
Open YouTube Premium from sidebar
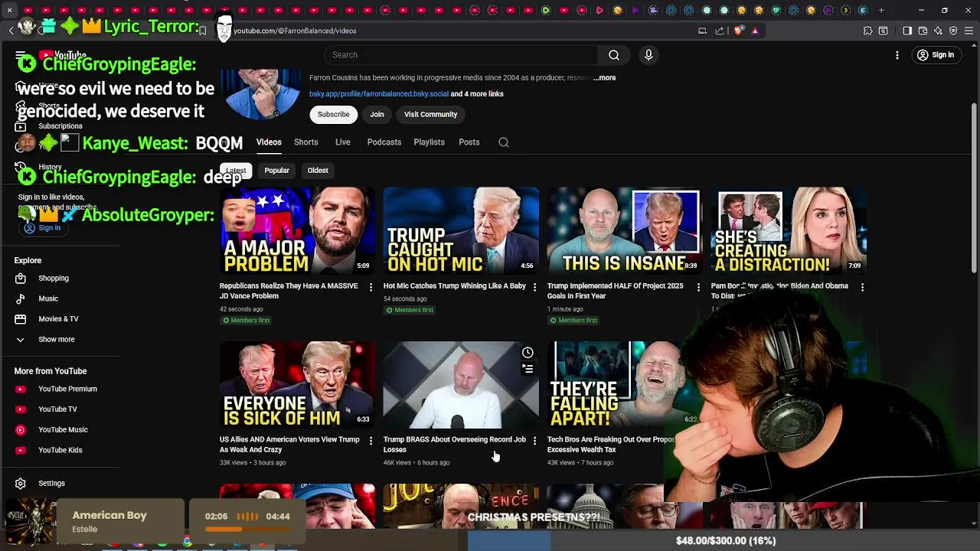[66, 389]
